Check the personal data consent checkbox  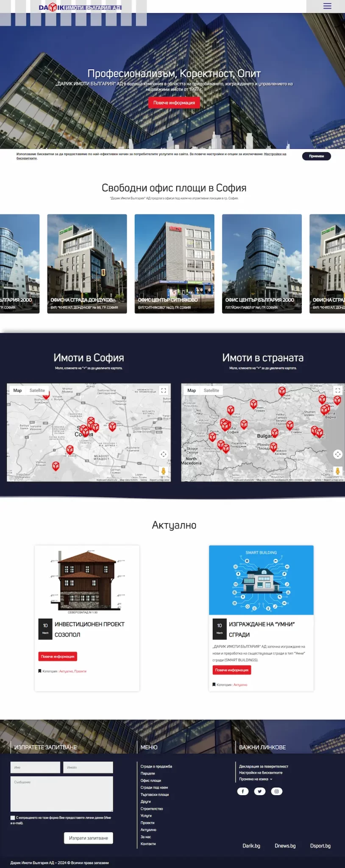coord(13,818)
